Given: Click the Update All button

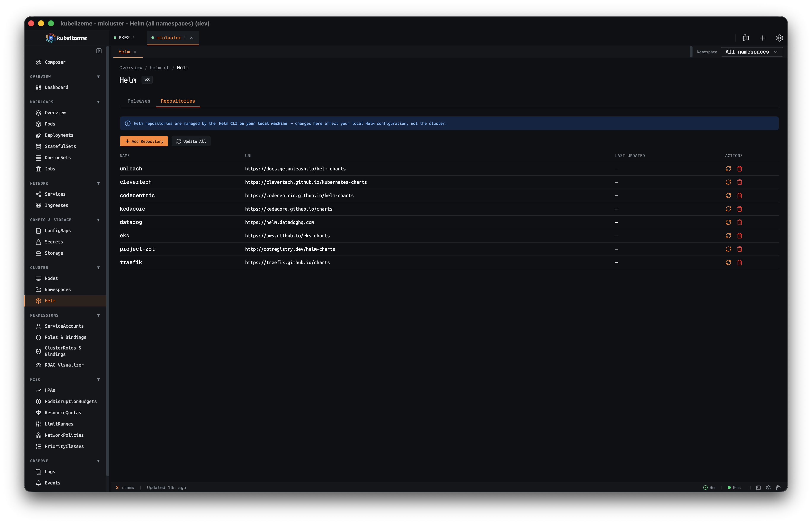Looking at the screenshot, I should (191, 141).
